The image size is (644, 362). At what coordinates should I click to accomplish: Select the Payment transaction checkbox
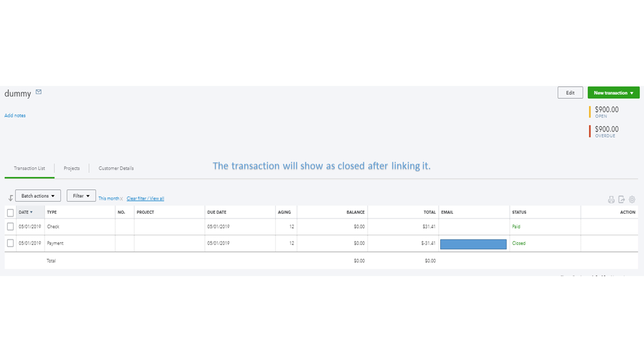pyautogui.click(x=10, y=243)
